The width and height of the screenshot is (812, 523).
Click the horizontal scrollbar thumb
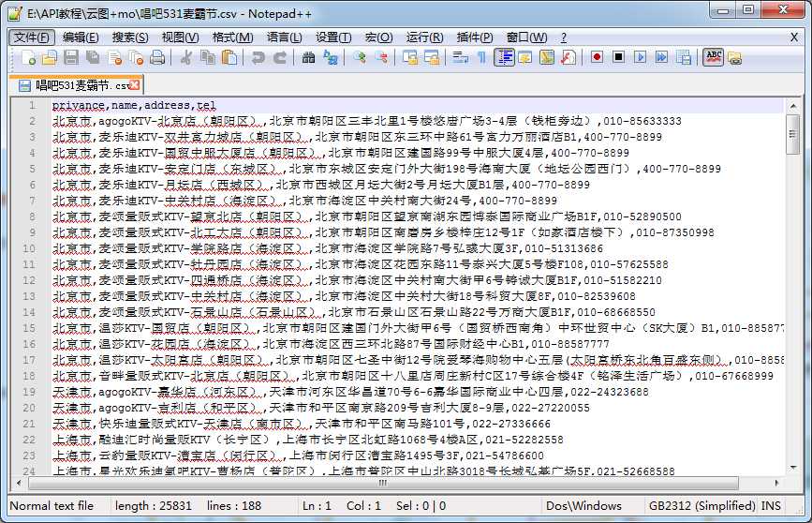coord(383,483)
